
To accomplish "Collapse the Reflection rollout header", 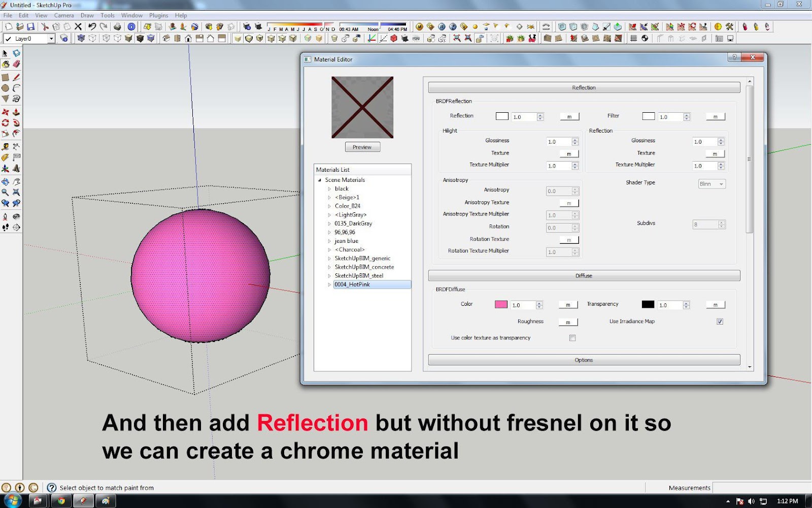I will point(584,87).
